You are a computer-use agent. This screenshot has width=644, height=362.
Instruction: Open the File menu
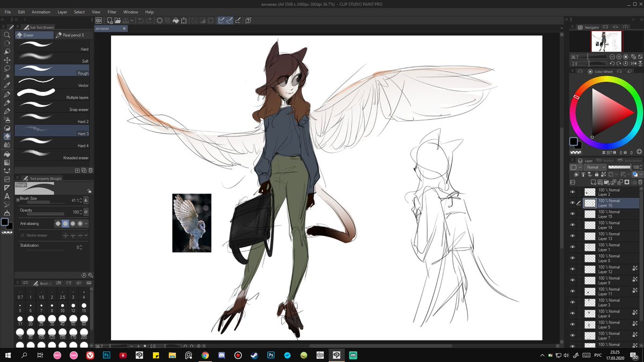(8, 12)
